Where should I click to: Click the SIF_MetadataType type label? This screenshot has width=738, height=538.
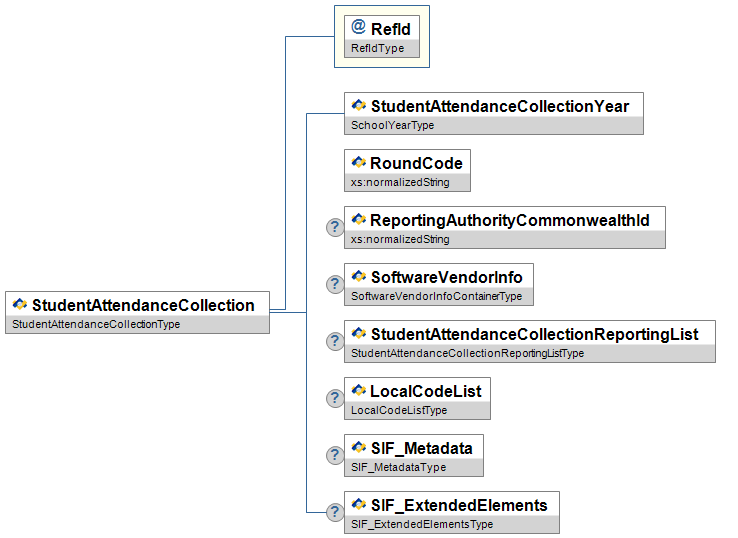tap(399, 468)
